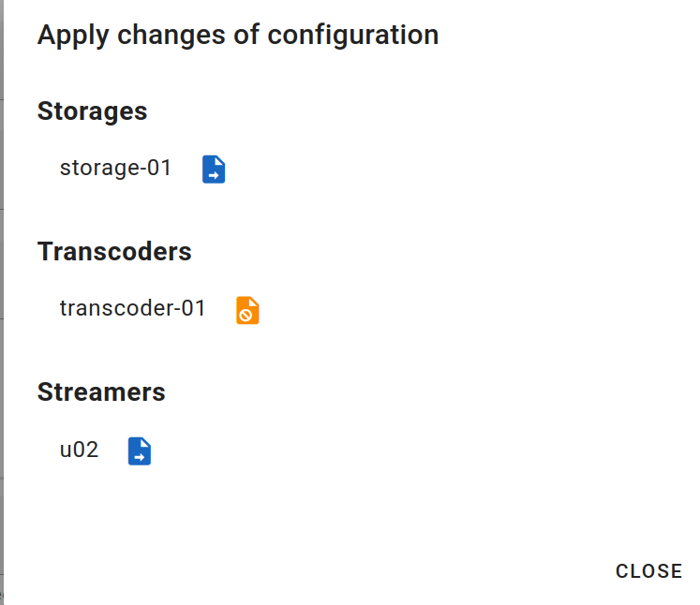This screenshot has height=605, width=700.
Task: Click the Streamers section heading
Action: (x=101, y=392)
